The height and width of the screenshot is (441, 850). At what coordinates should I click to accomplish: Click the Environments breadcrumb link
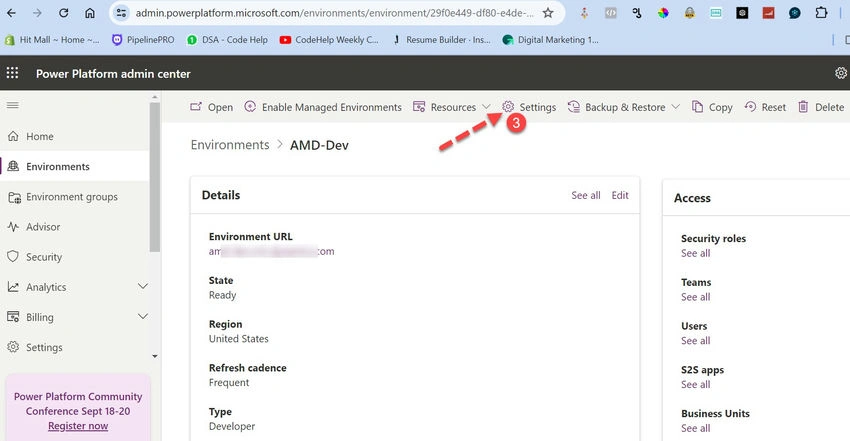(x=230, y=145)
